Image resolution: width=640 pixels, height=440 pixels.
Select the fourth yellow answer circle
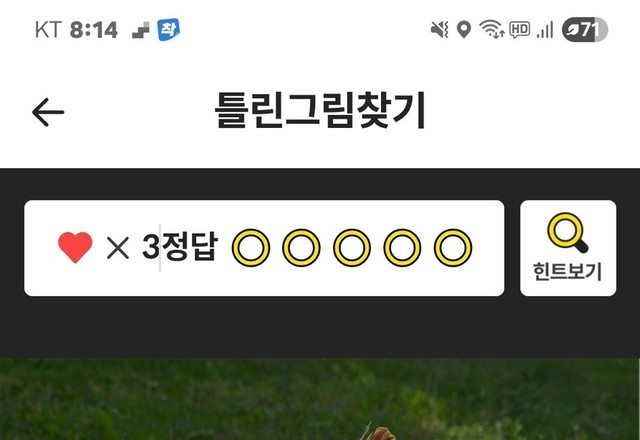[x=402, y=248]
